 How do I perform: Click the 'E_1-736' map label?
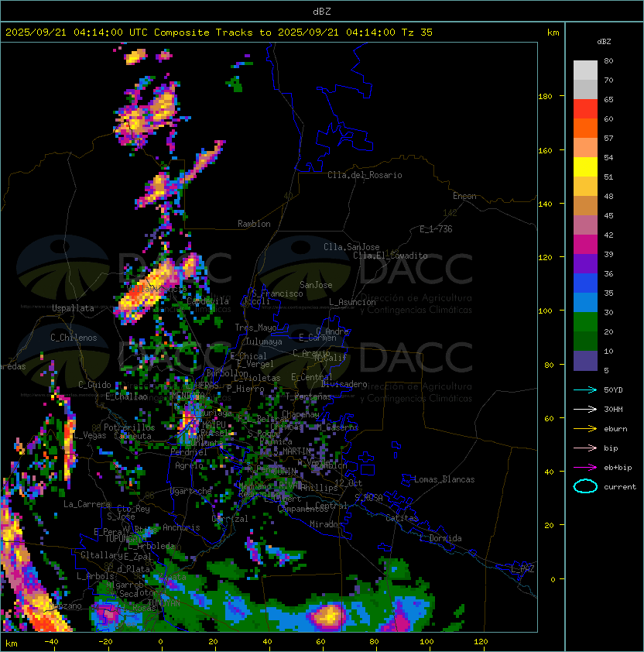436,229
